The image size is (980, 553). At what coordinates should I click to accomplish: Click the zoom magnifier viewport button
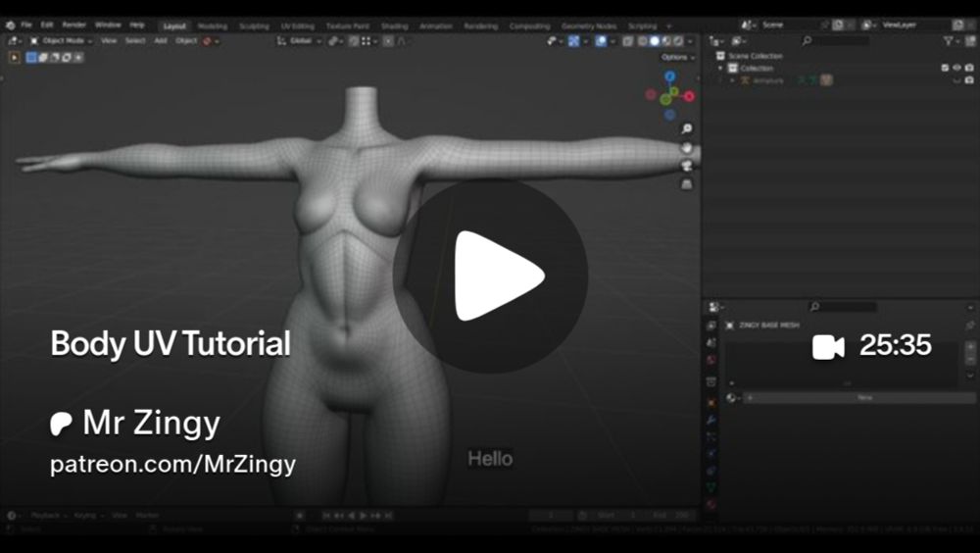pos(687,128)
